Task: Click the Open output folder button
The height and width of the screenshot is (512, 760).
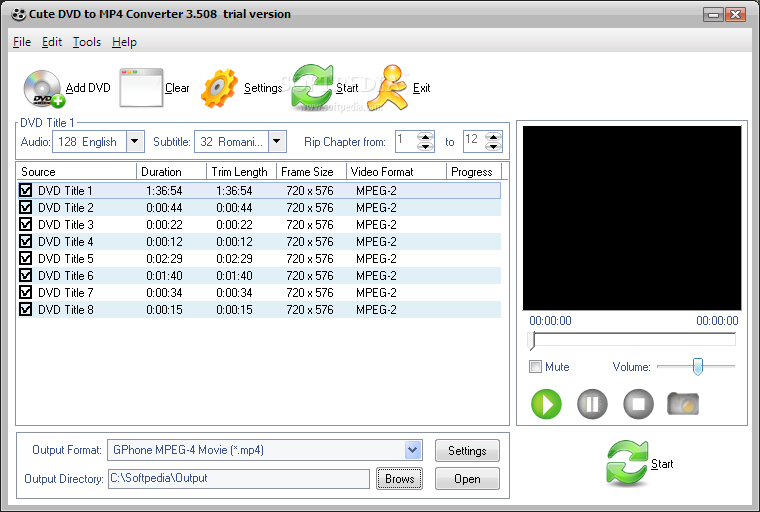Action: pos(467,479)
